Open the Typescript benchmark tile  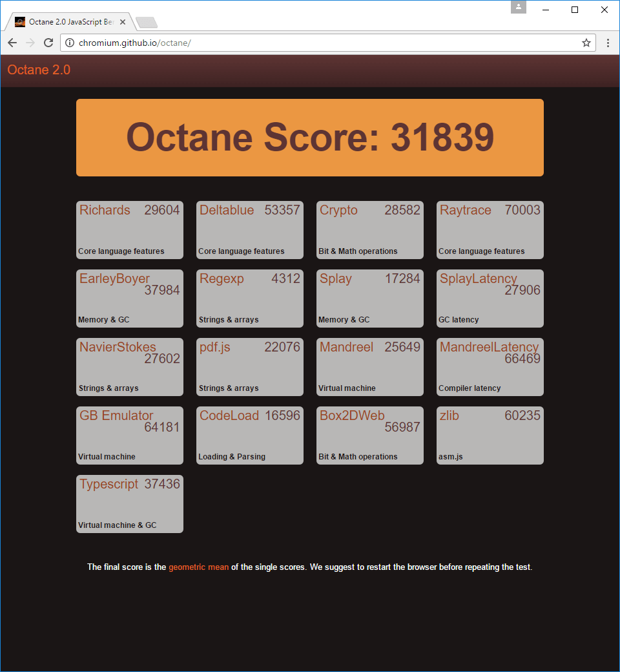coord(130,504)
